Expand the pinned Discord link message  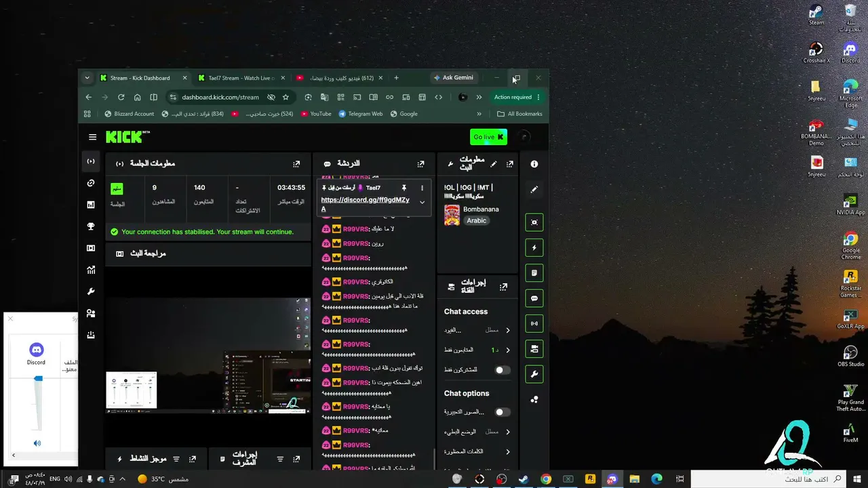422,202
